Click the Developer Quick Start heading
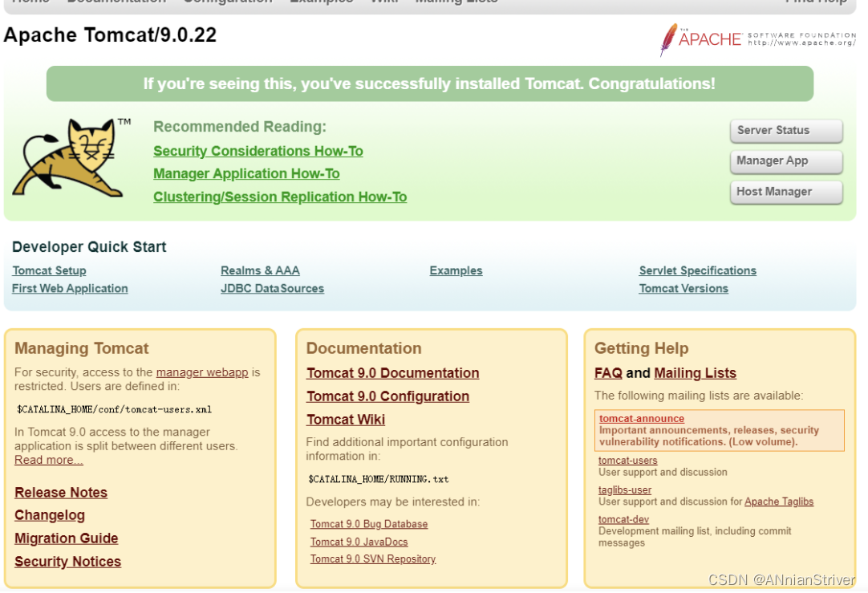Screen dimensions: 868x593 [89, 247]
